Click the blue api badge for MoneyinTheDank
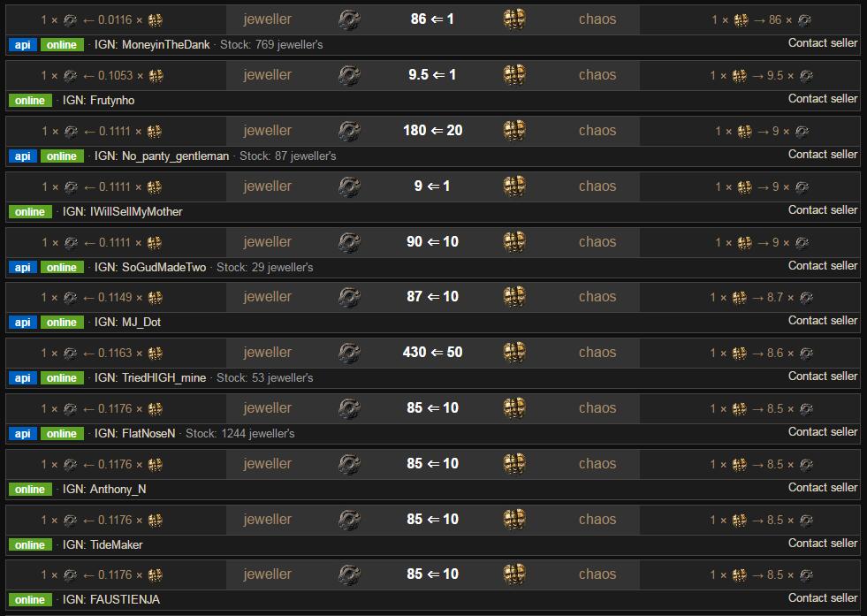The width and height of the screenshot is (867, 616). [23, 45]
